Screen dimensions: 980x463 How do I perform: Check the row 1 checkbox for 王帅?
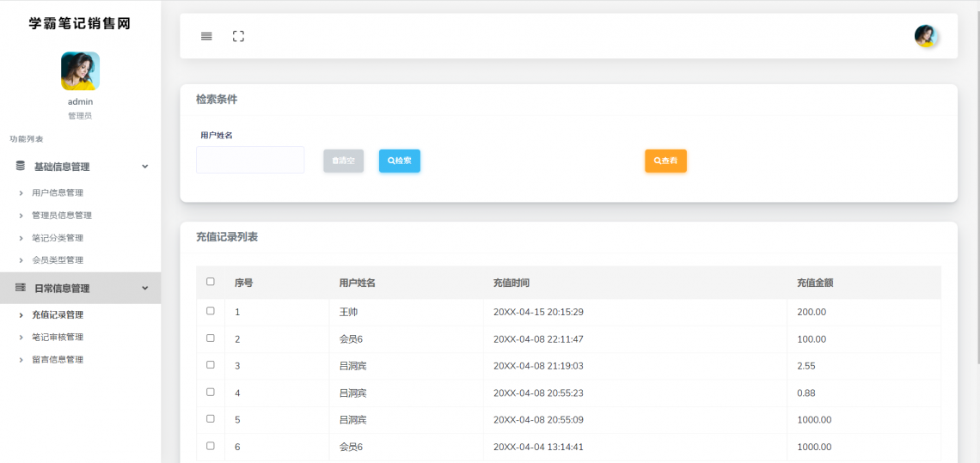210,311
